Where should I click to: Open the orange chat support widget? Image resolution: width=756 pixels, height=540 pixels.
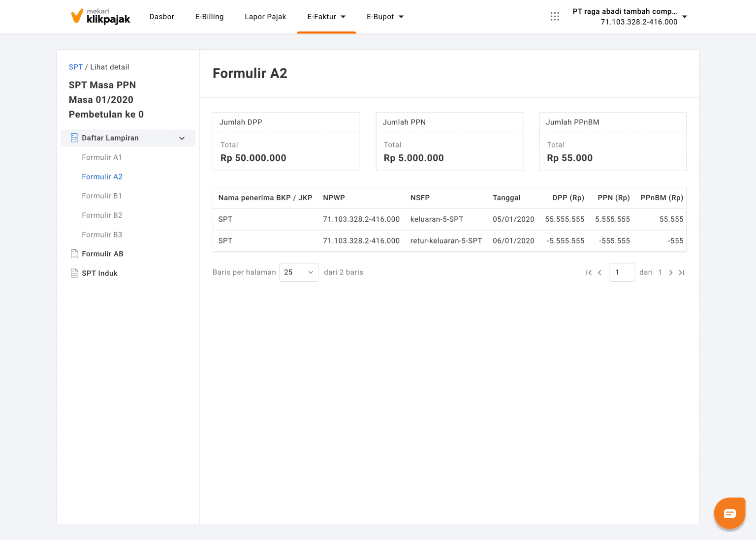(729, 513)
